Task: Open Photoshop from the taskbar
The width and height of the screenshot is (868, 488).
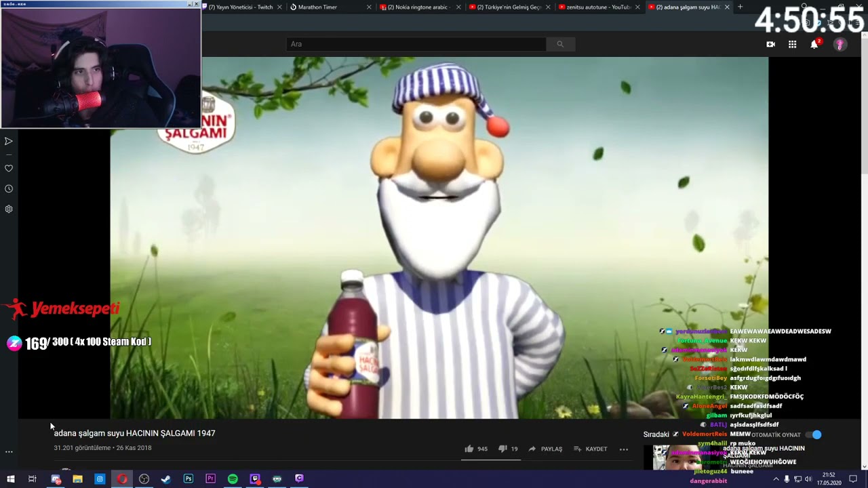Action: coord(188,479)
